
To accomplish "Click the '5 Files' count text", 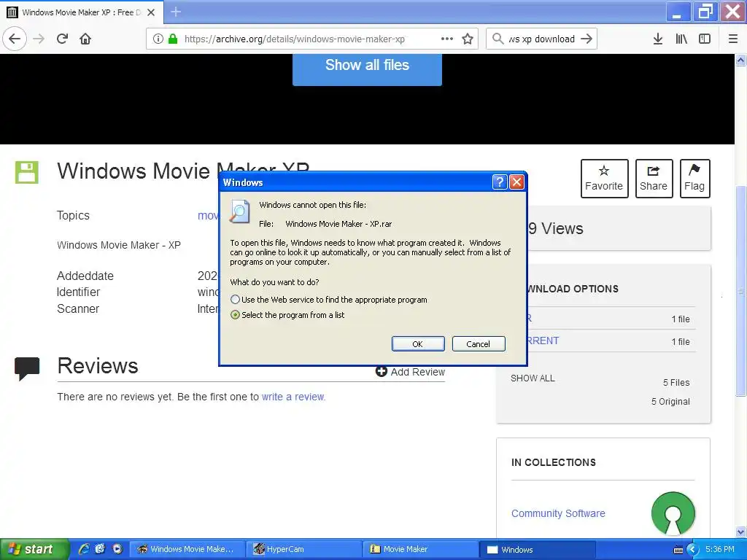I will click(676, 382).
